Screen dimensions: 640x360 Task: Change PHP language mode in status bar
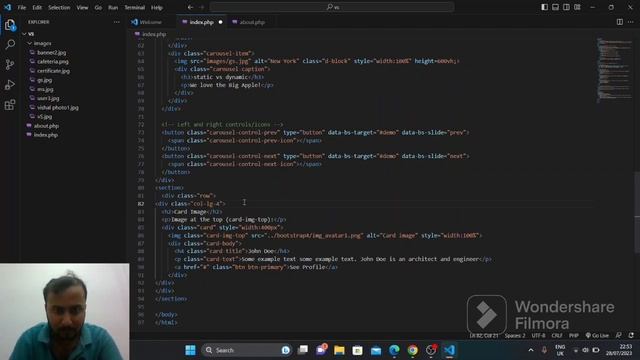(574, 336)
